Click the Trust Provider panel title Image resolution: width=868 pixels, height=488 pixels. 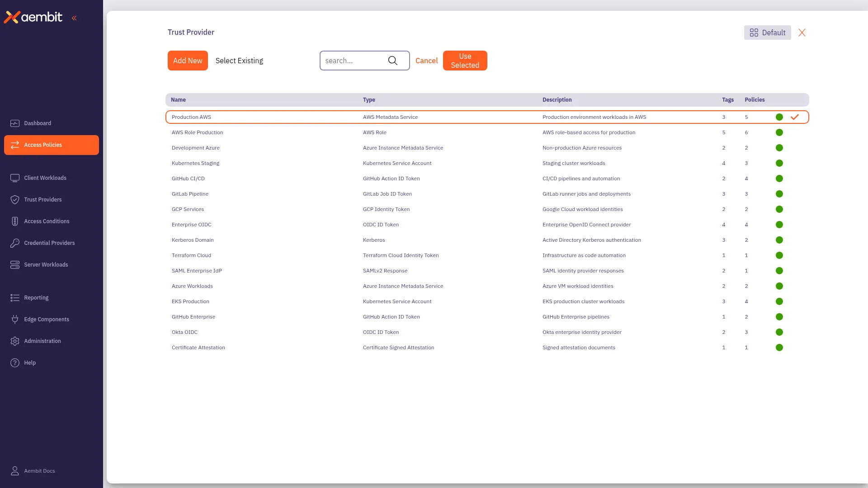tap(191, 32)
